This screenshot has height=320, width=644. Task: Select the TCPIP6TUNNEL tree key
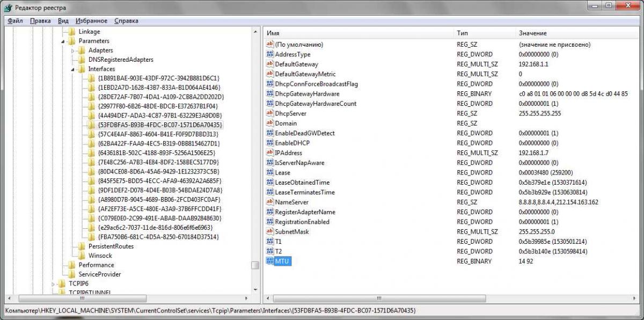coord(90,292)
